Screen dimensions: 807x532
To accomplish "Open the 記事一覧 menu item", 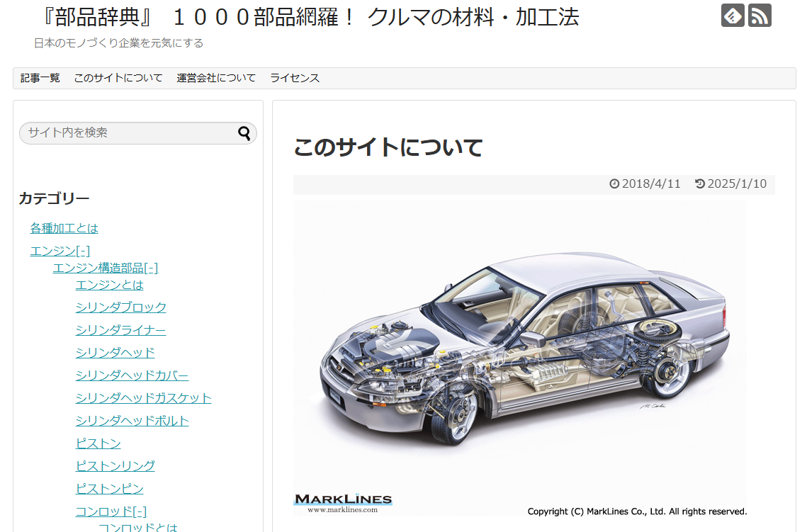I will coord(40,78).
